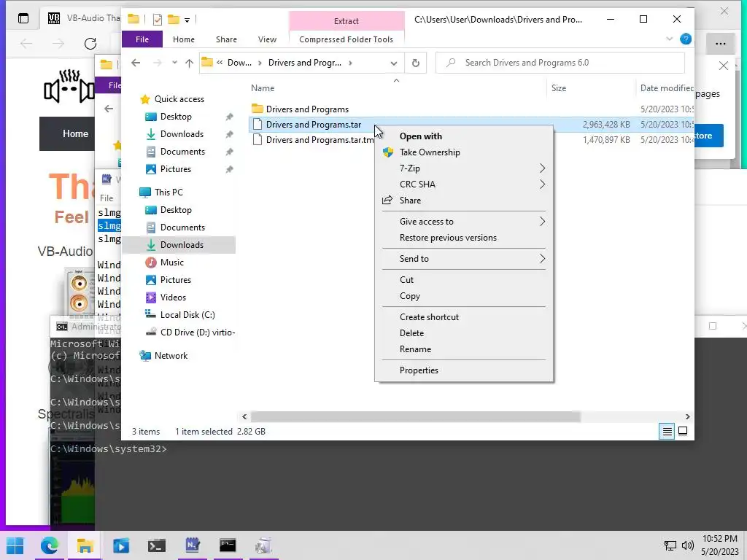
Task: Click the network tray icon
Action: click(x=670, y=545)
